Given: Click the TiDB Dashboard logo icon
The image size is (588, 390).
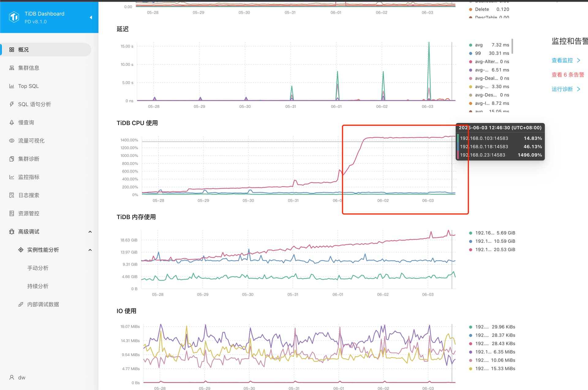Looking at the screenshot, I should pos(14,17).
